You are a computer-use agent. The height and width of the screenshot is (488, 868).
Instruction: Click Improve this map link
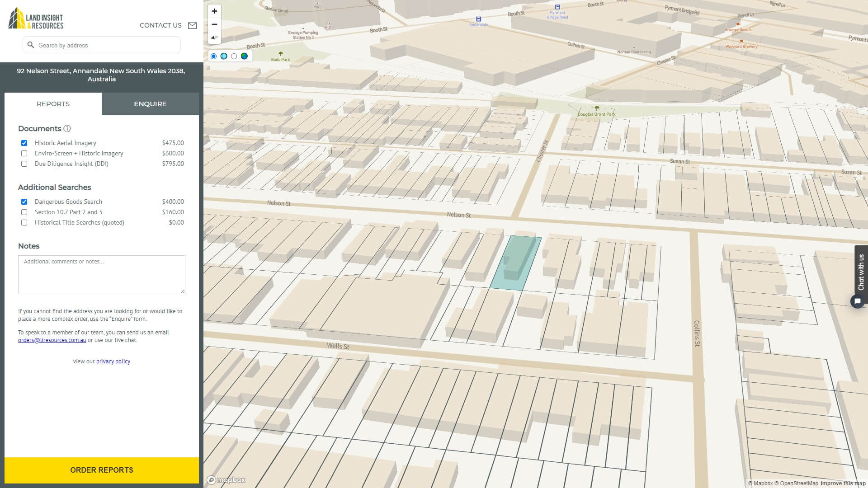coord(843,483)
